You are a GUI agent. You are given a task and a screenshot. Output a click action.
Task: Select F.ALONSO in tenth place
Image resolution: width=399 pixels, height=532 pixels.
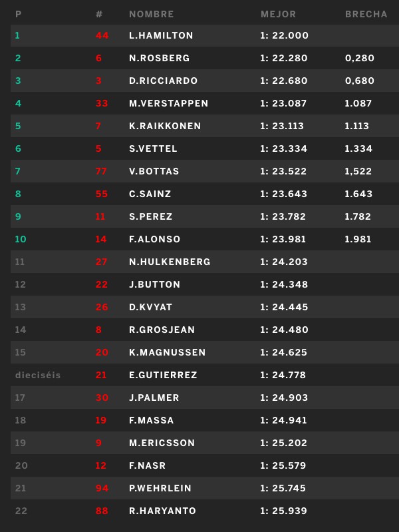tap(154, 239)
